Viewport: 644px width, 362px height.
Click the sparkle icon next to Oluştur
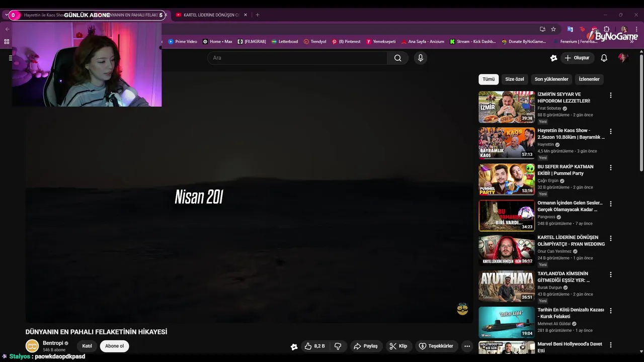point(553,58)
